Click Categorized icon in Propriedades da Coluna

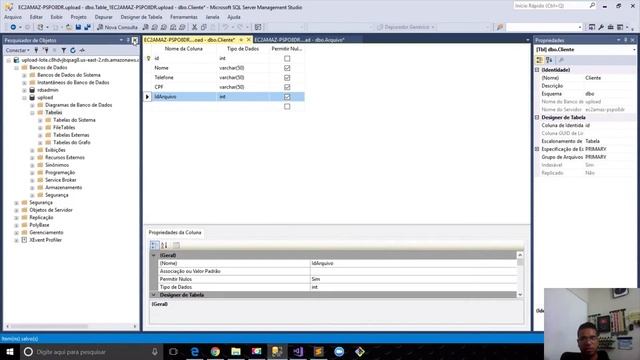[x=154, y=245]
